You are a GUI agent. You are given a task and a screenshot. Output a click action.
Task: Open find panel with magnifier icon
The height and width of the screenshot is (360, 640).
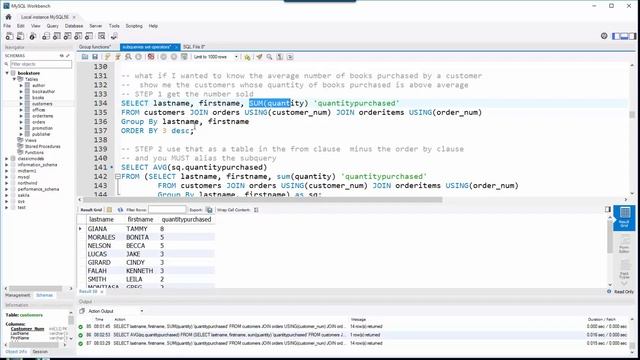[269, 57]
